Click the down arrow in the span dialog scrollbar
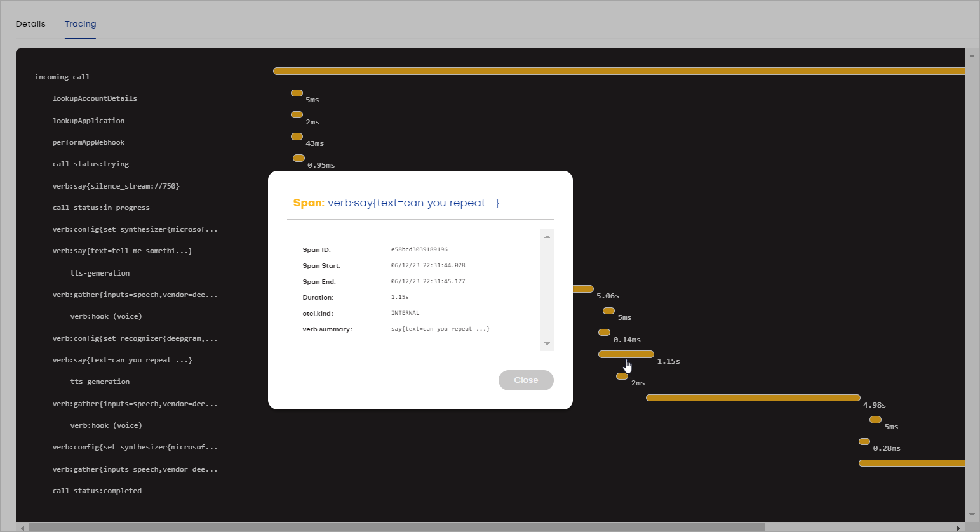This screenshot has height=532, width=980. click(547, 344)
